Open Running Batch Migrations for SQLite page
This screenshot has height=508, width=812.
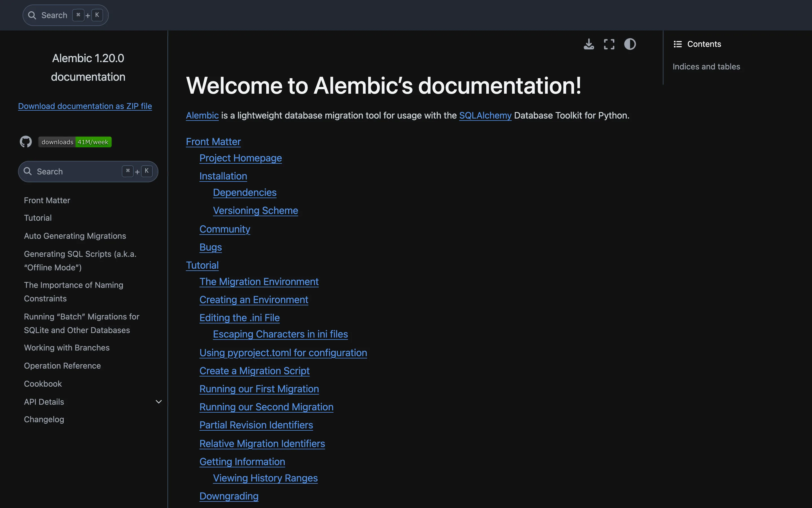click(x=81, y=323)
